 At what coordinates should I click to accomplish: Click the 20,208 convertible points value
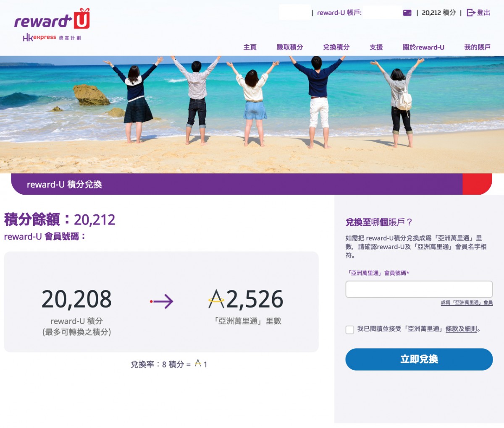click(77, 299)
